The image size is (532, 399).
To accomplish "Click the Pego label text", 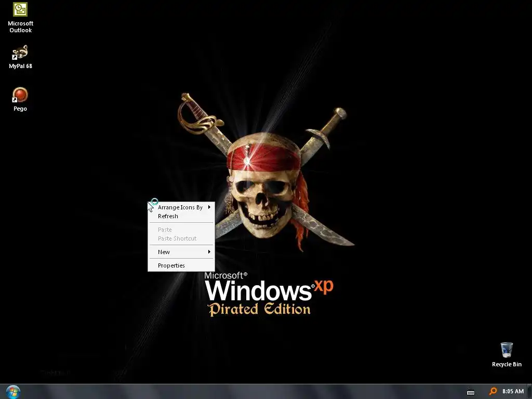I will pyautogui.click(x=20, y=109).
